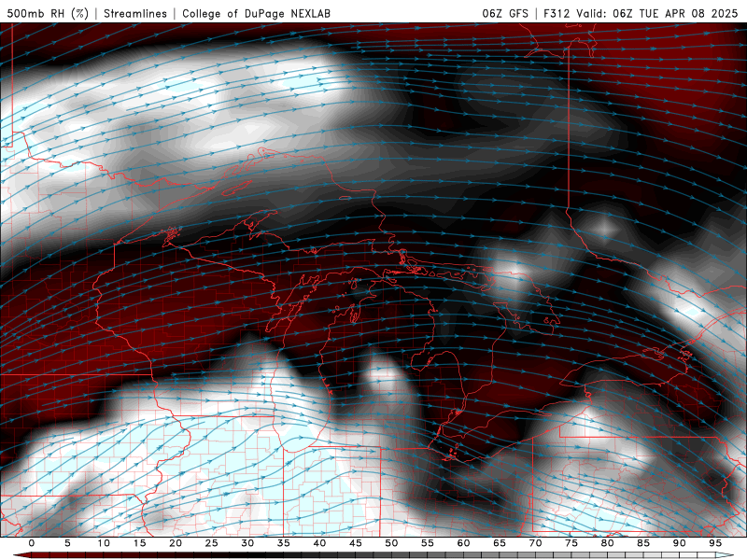Select the 70 value on the RH scale
This screenshot has height=560, width=747.
535,543
